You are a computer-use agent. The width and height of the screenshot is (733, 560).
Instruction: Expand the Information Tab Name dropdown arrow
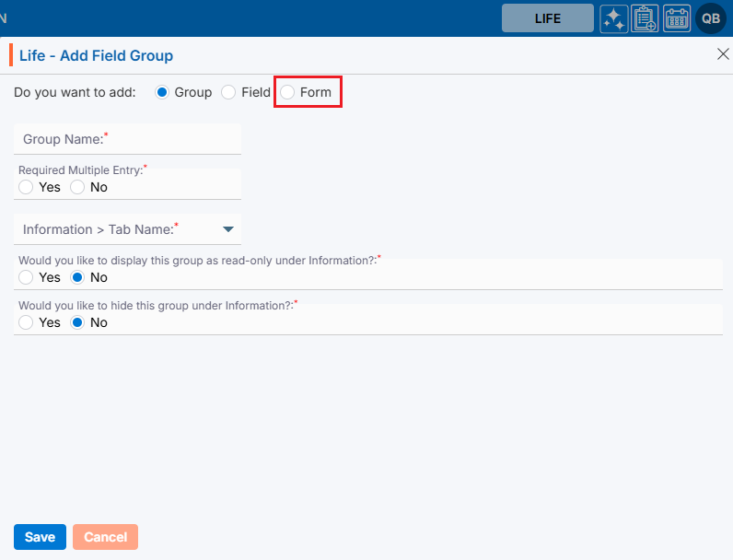pyautogui.click(x=228, y=229)
